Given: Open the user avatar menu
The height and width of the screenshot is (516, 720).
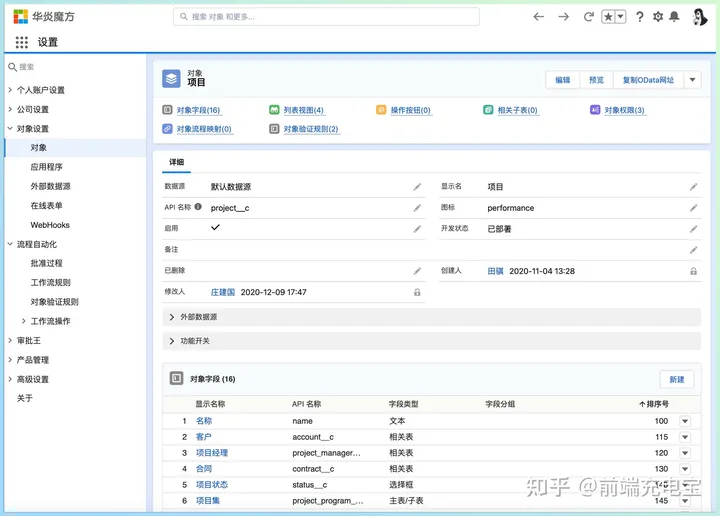Looking at the screenshot, I should pyautogui.click(x=700, y=17).
